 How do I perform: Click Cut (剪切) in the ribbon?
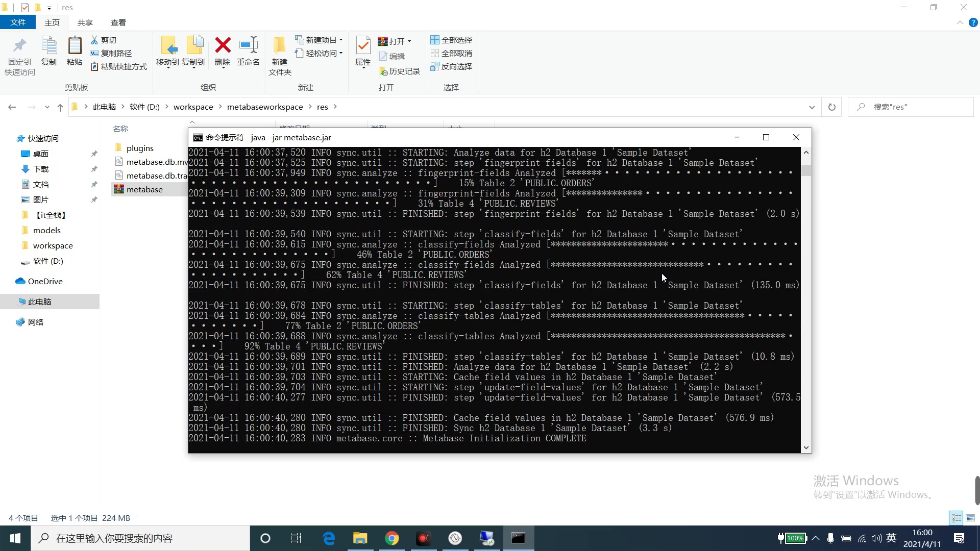pos(104,40)
